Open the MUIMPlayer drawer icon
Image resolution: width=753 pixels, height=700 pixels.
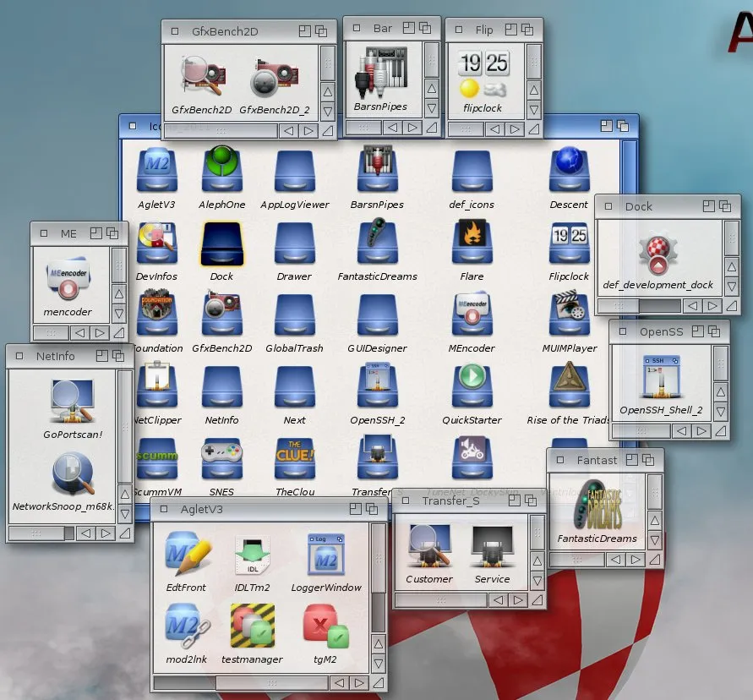coord(568,314)
